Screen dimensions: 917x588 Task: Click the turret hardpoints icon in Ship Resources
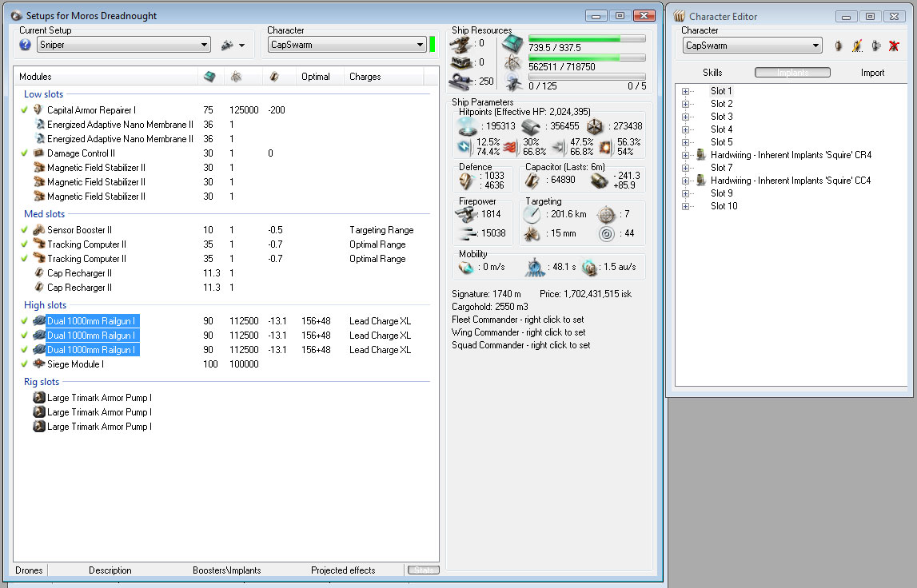460,44
